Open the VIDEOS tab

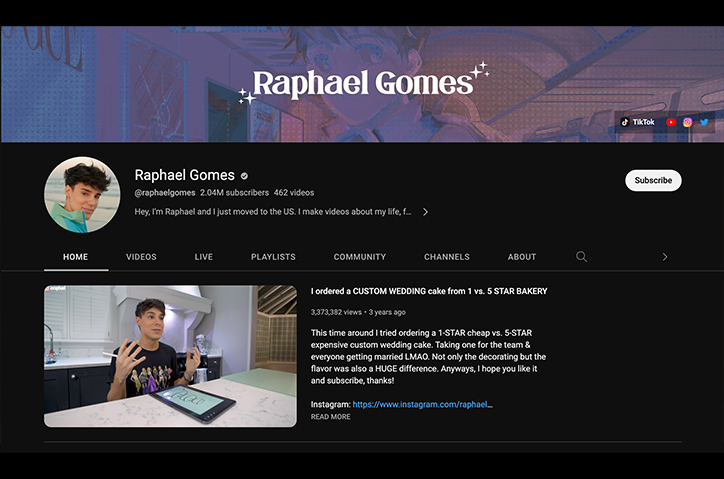[x=141, y=257]
